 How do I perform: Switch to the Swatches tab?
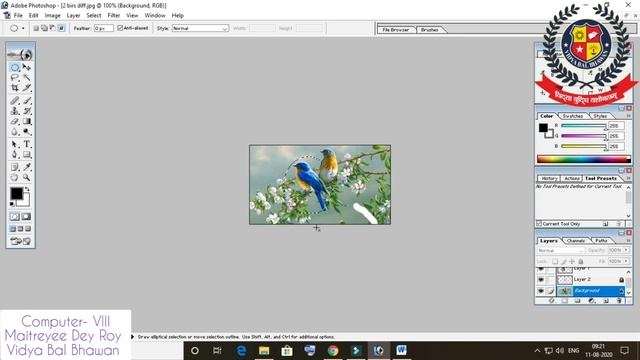tap(573, 116)
